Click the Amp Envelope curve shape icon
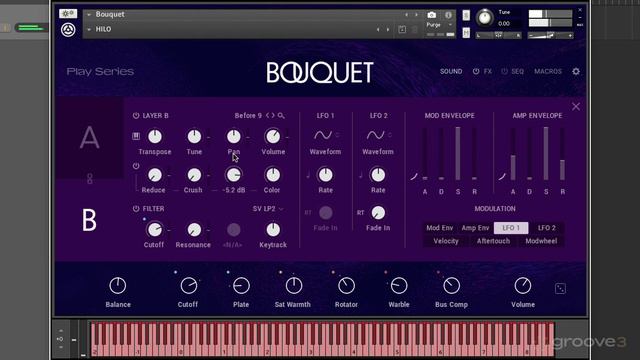This screenshot has width=640, height=360. [502, 177]
